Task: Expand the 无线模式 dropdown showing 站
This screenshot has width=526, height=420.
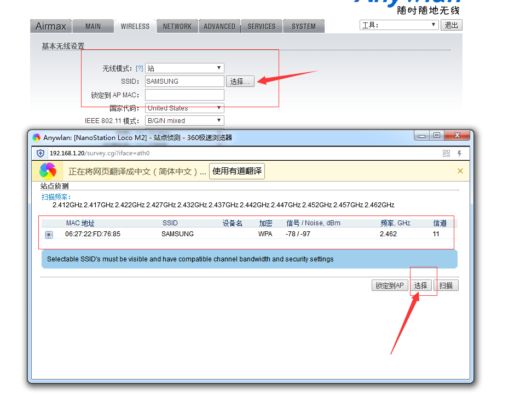Action: tap(184, 68)
